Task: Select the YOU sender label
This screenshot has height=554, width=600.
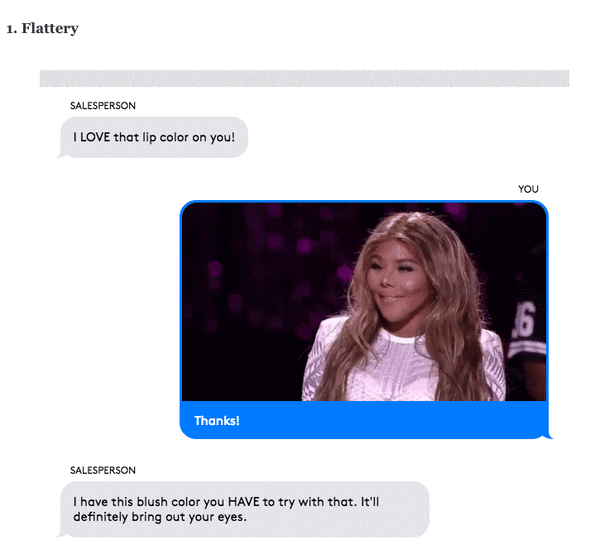Action: (x=528, y=189)
